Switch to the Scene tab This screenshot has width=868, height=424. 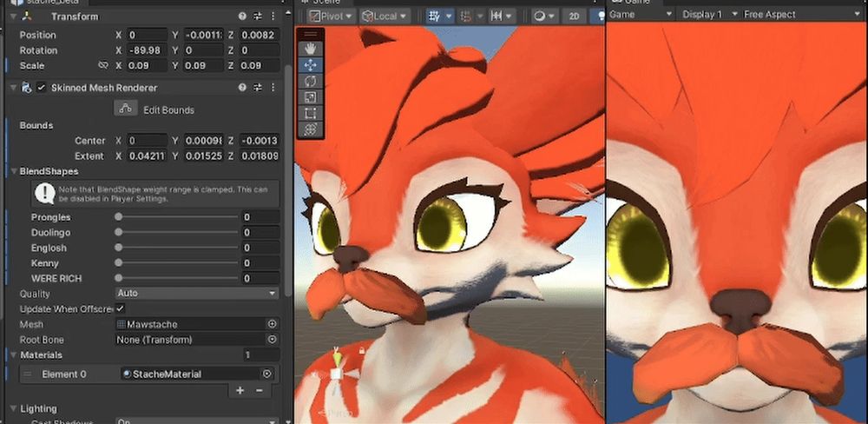[325, 3]
